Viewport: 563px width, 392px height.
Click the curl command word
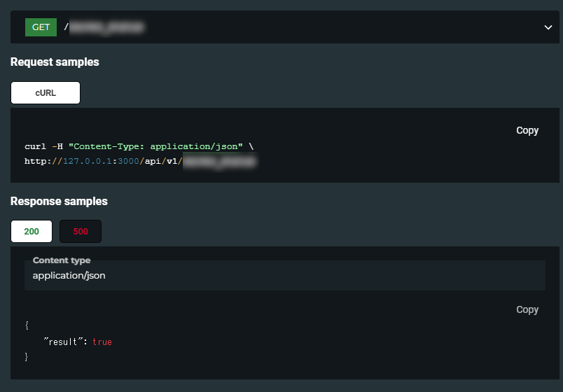(35, 146)
